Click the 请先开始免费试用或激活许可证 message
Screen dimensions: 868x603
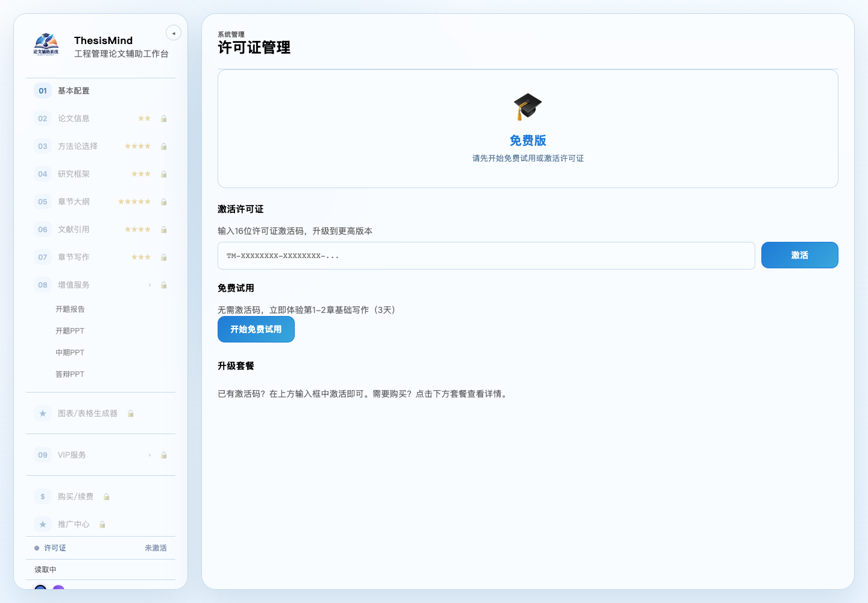coord(528,159)
